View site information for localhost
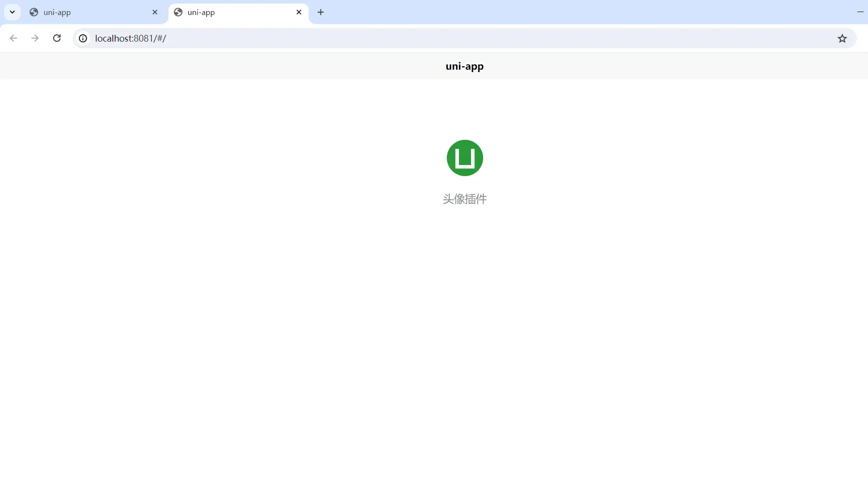 tap(83, 38)
